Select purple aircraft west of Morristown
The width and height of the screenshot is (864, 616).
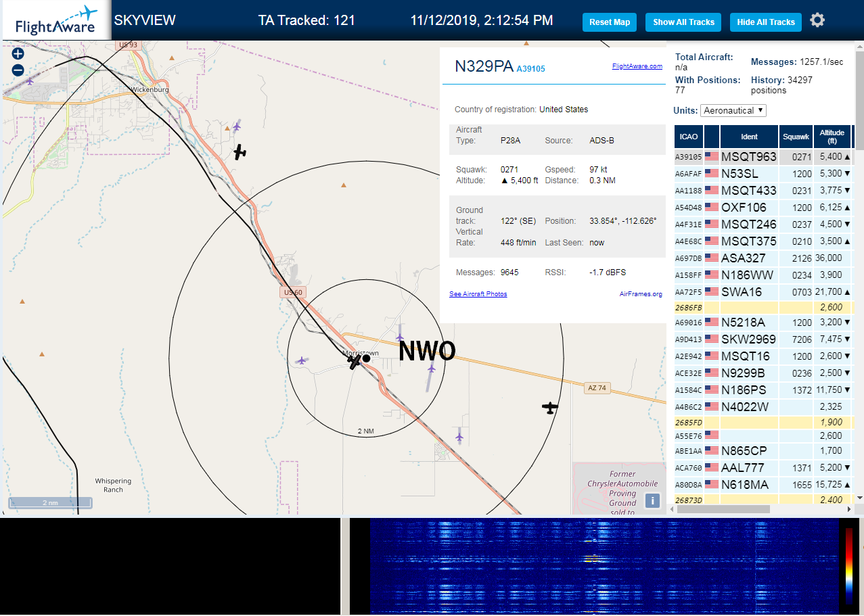302,360
